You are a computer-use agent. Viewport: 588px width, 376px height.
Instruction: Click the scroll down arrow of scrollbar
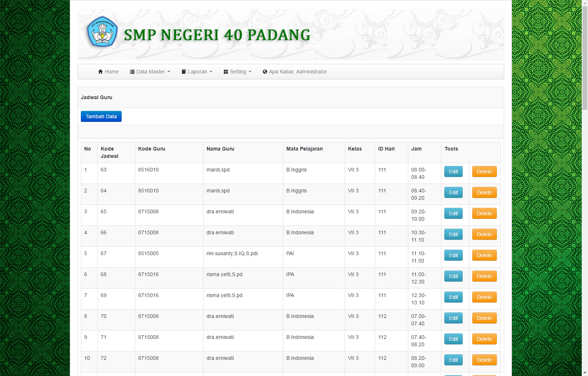pyautogui.click(x=585, y=373)
